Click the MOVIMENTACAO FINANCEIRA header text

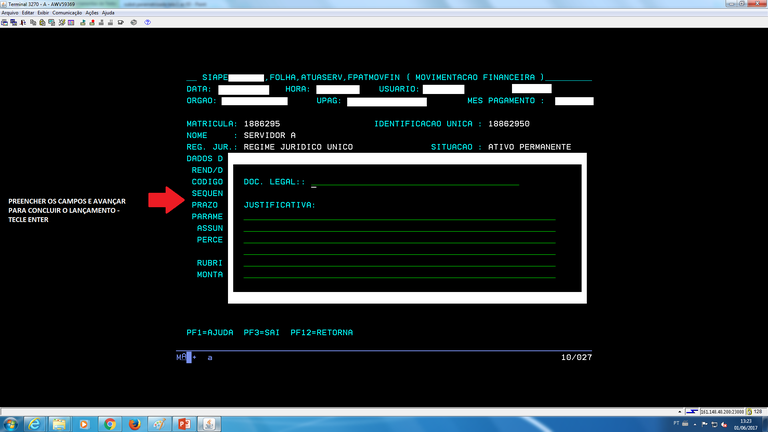tap(475, 77)
